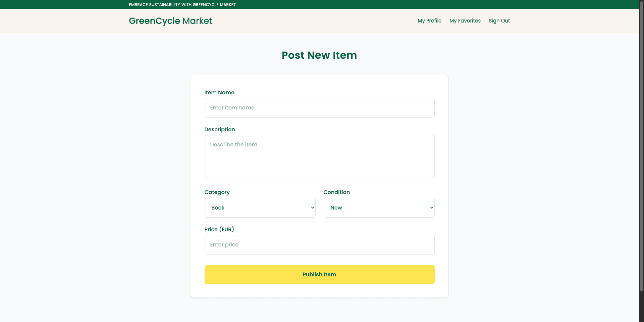Click the sustainability banner at the top

click(182, 4)
